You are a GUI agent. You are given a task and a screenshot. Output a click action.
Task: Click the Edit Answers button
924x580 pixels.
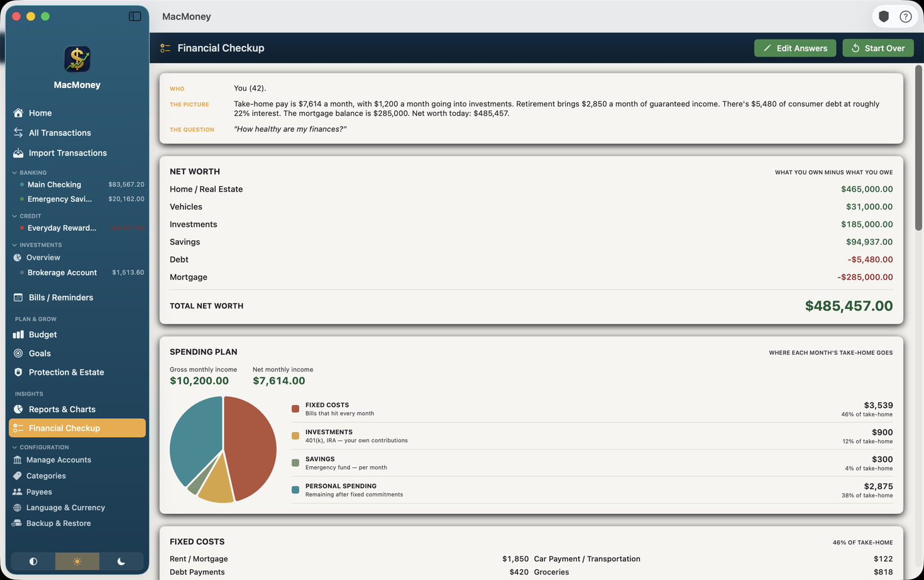(795, 48)
